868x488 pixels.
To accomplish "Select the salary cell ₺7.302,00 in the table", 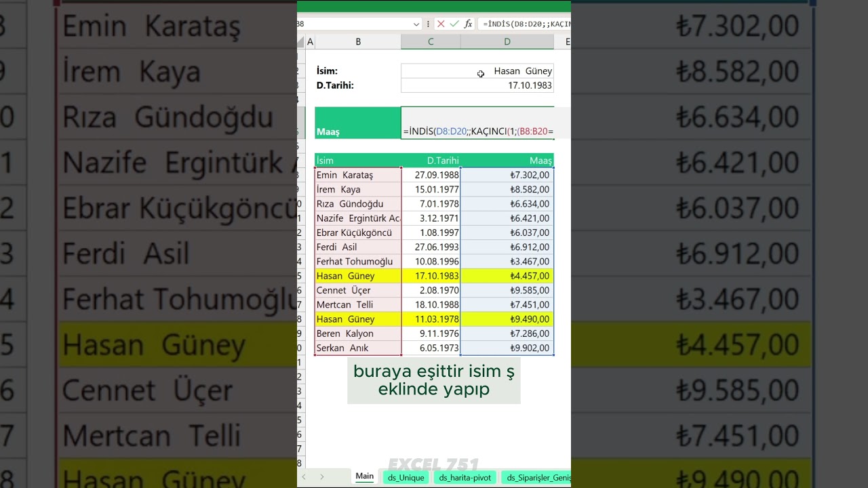I will click(x=507, y=175).
